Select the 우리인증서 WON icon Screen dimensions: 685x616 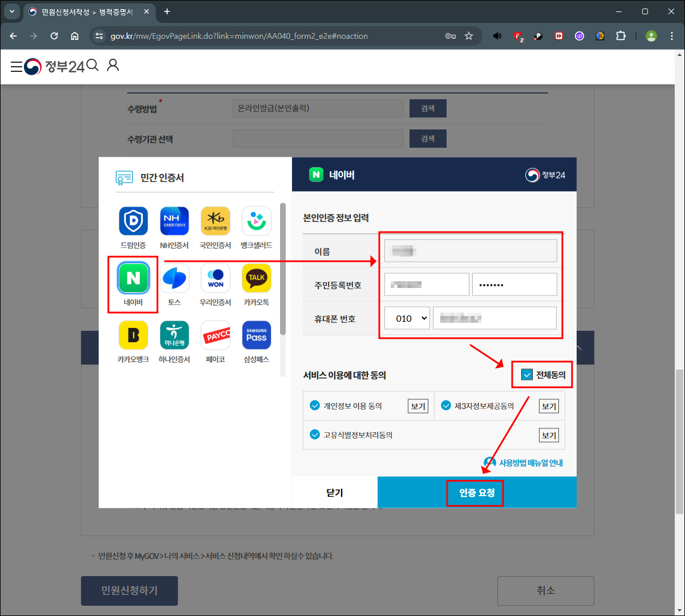point(216,278)
